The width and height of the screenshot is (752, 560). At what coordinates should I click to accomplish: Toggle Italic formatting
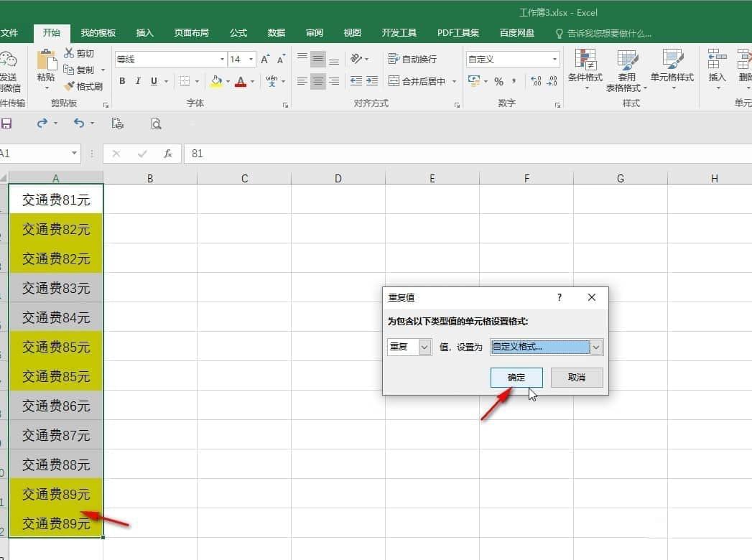pyautogui.click(x=138, y=81)
